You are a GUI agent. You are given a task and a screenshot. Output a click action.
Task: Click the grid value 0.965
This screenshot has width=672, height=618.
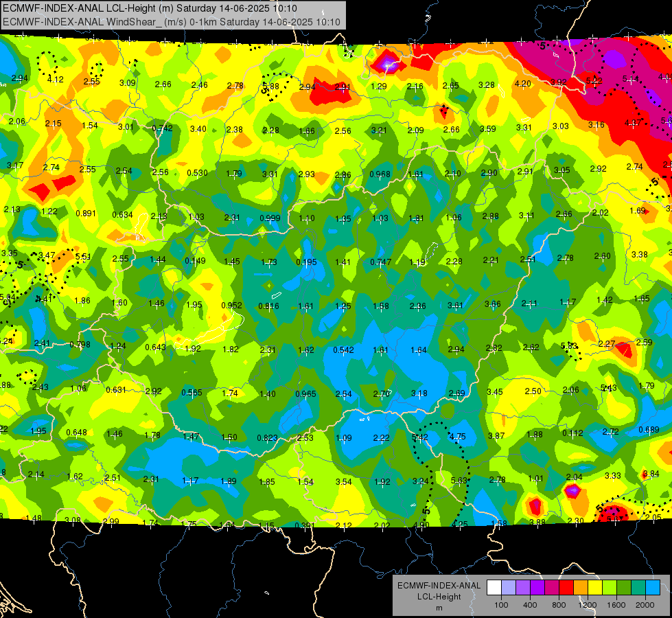(x=306, y=393)
